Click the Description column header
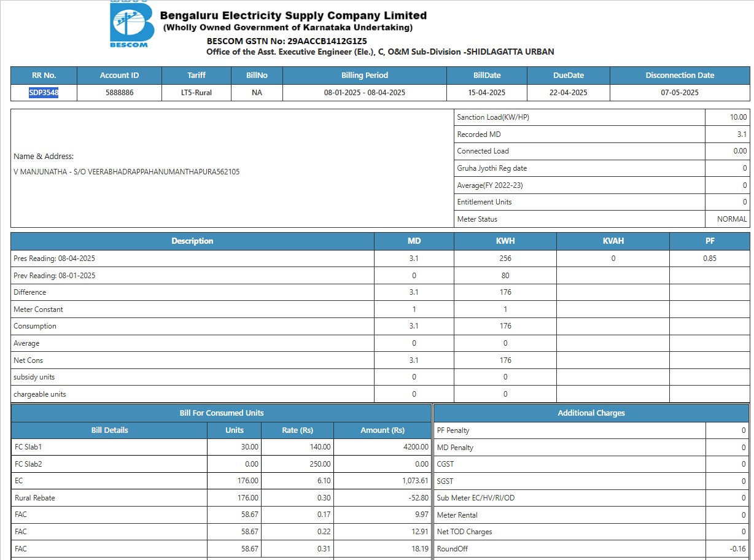Viewport: 754px width, 560px height. click(192, 241)
